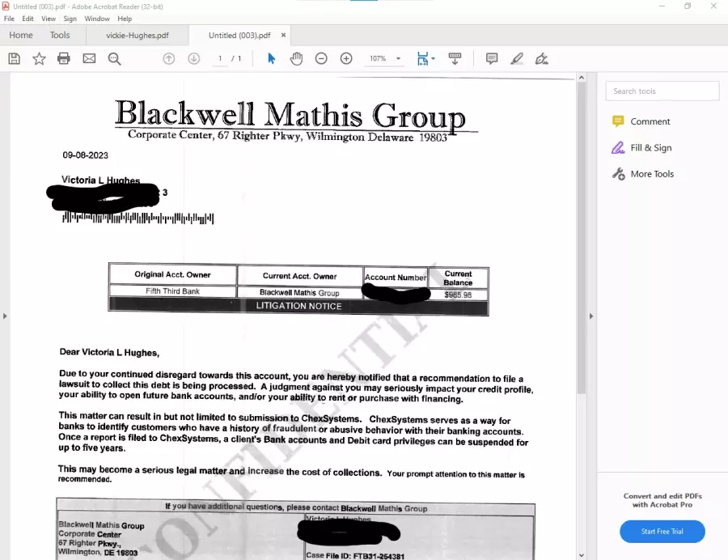Open the View menu
Image resolution: width=728 pixels, height=560 pixels.
[x=49, y=19]
